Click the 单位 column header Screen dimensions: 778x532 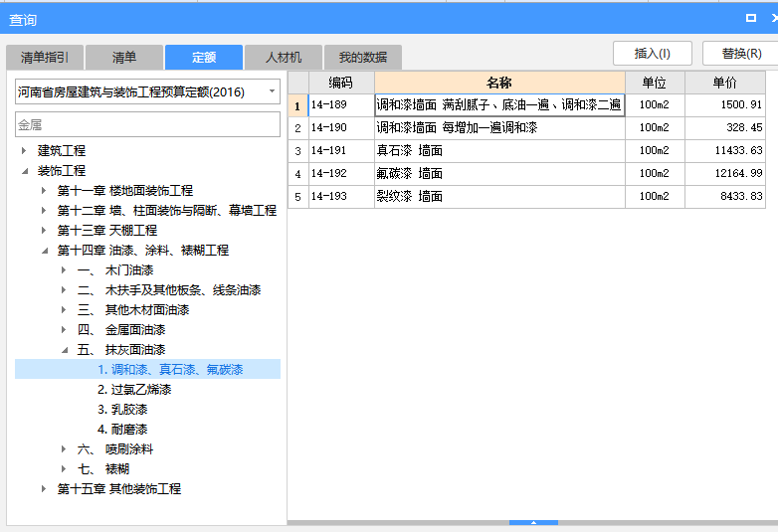(655, 83)
